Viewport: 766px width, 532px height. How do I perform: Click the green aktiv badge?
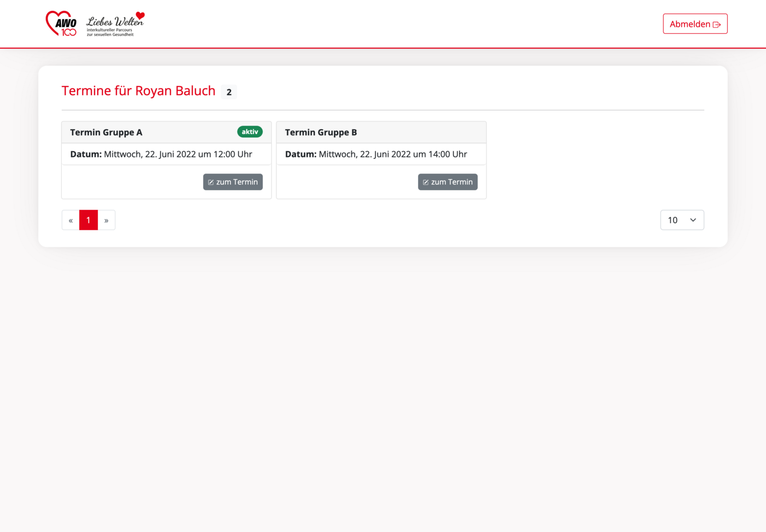(x=249, y=132)
